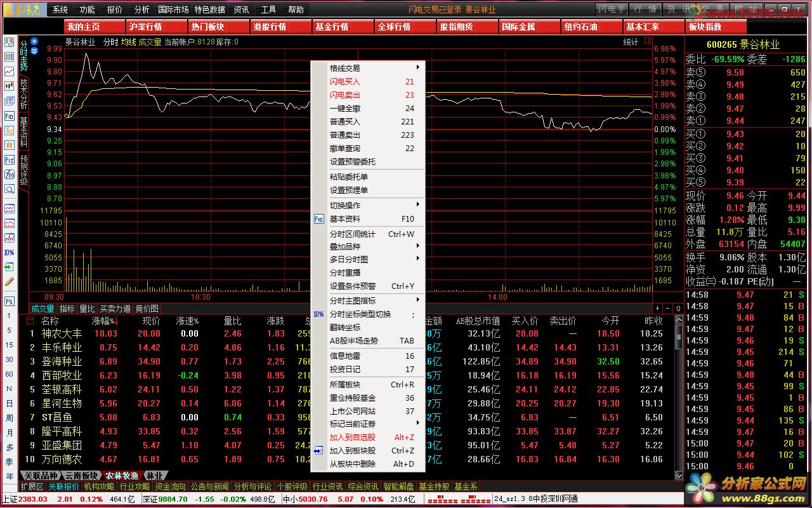812x508 pixels.
Task: Select the 年 yearly period button
Action: coord(10,476)
